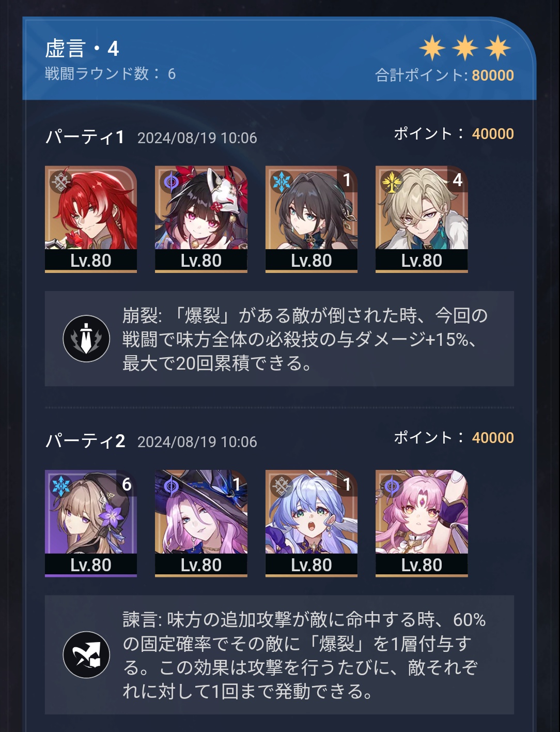Click the 諫言 arrow buff icon
The height and width of the screenshot is (732, 560).
(86, 654)
